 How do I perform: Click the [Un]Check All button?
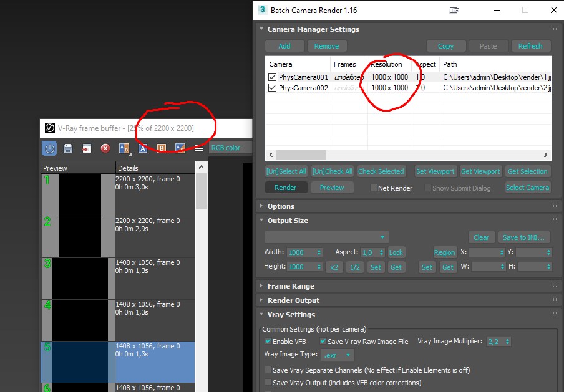pos(333,171)
